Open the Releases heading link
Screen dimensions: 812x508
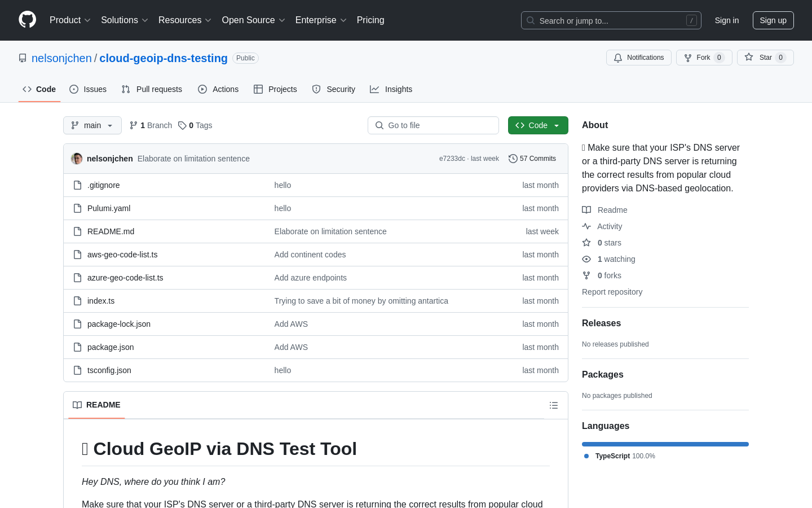601,323
